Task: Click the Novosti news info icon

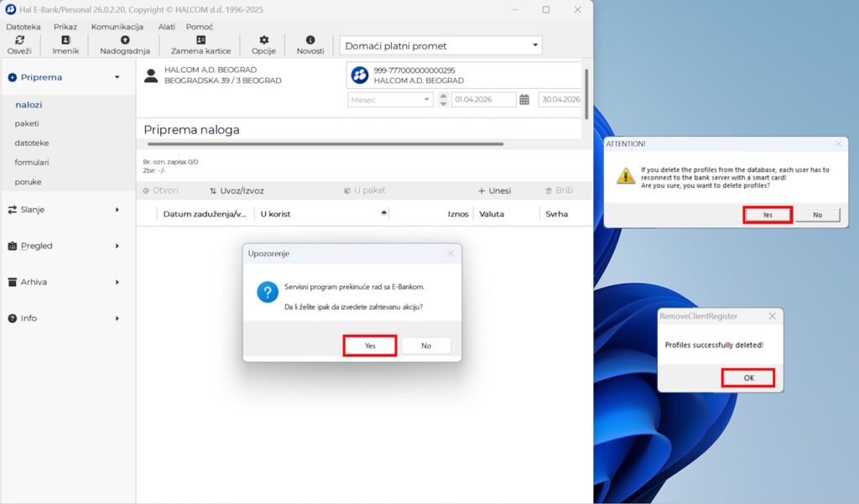Action: [x=310, y=40]
